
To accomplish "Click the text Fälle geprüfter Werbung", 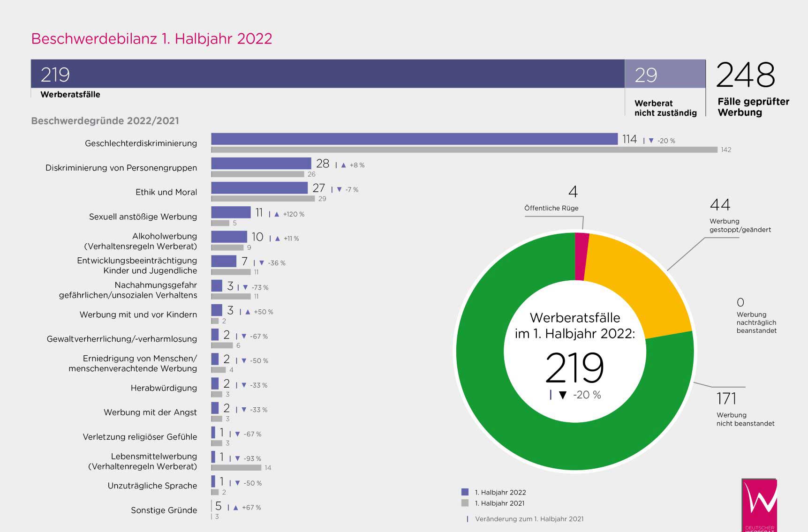I will tap(753, 107).
